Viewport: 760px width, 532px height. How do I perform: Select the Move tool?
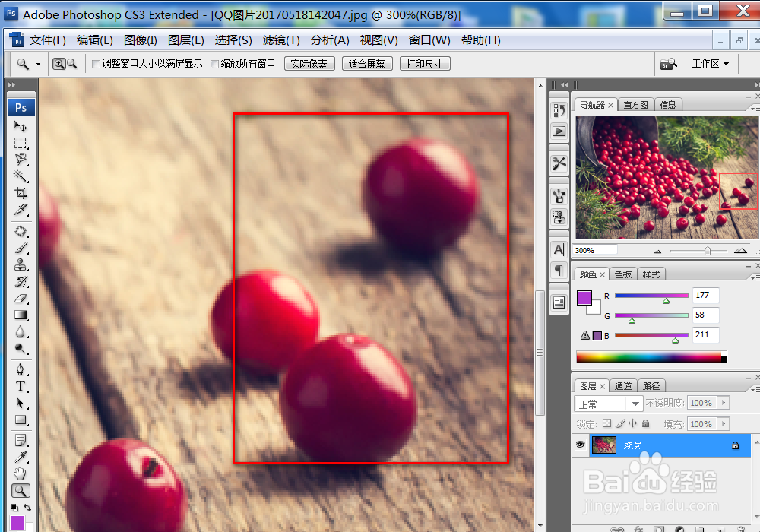pyautogui.click(x=21, y=126)
